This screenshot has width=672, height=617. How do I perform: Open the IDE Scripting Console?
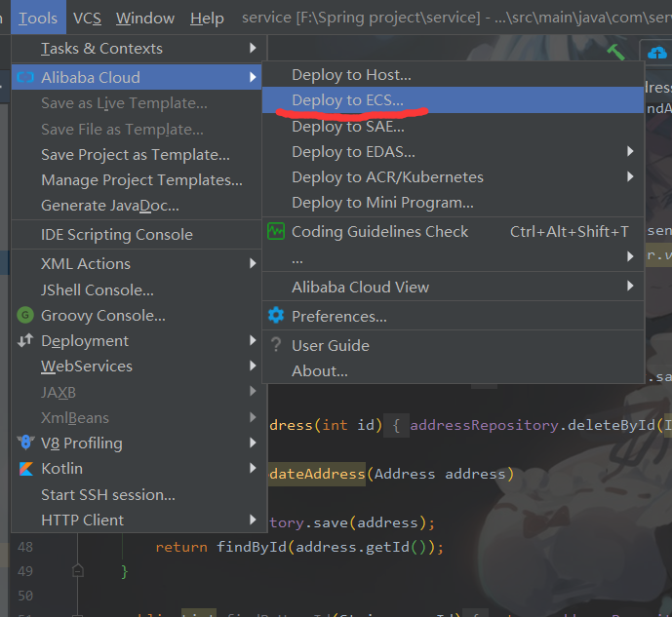click(116, 235)
